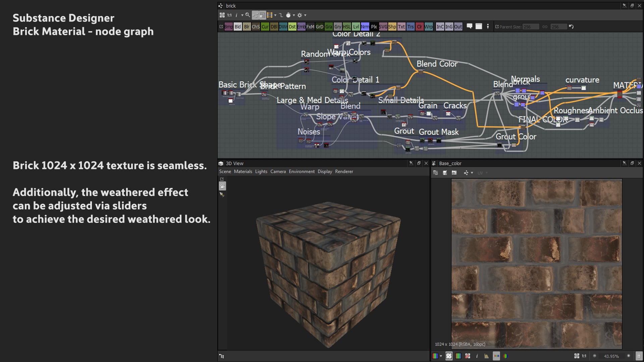Click the gradient display icon in the 2D view footer
Viewport: 644px width, 362px height.
[x=458, y=356]
